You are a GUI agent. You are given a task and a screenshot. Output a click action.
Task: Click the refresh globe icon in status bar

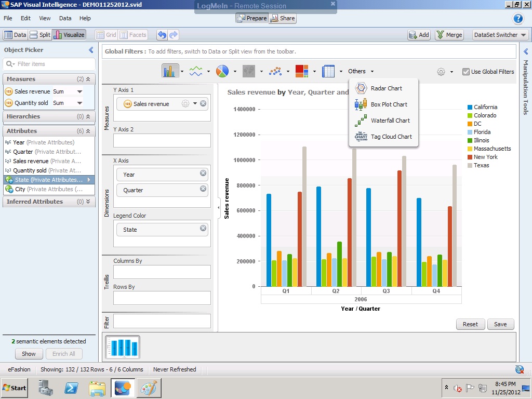click(519, 369)
